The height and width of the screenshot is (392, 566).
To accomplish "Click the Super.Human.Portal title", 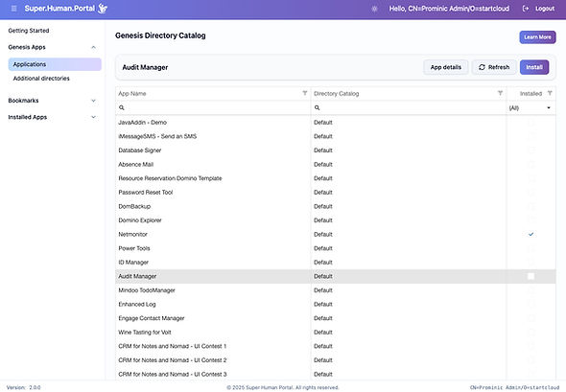I will tap(59, 9).
